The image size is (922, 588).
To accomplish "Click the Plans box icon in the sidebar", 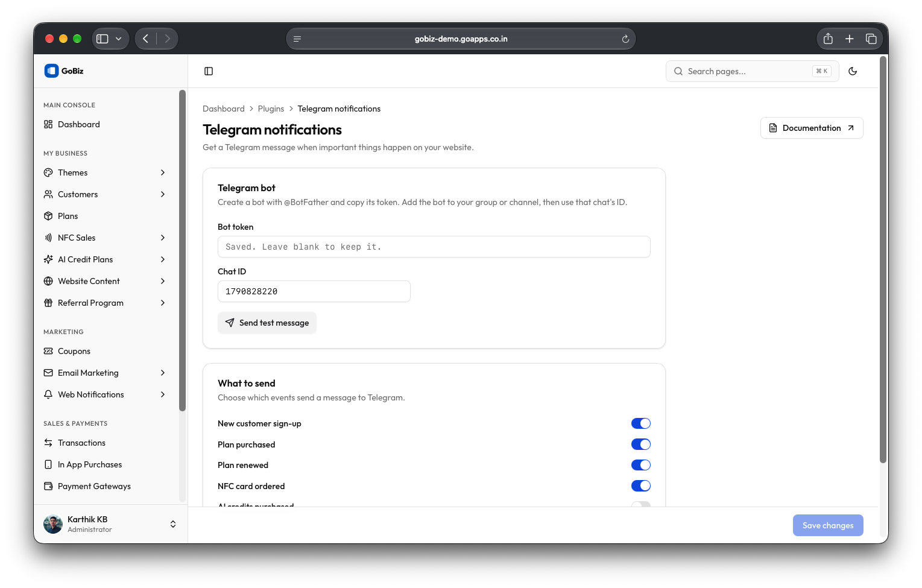I will pyautogui.click(x=48, y=216).
